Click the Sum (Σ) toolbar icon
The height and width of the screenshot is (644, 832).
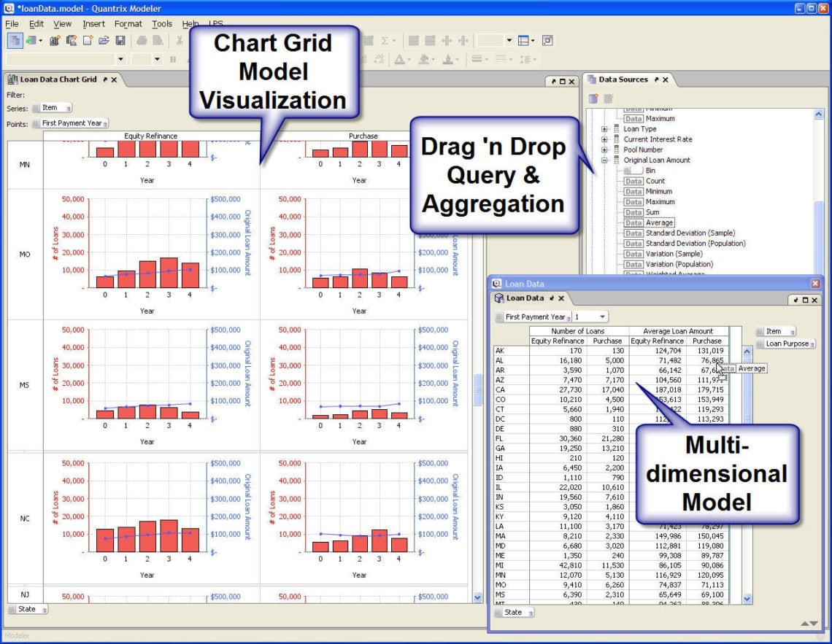pyautogui.click(x=385, y=41)
